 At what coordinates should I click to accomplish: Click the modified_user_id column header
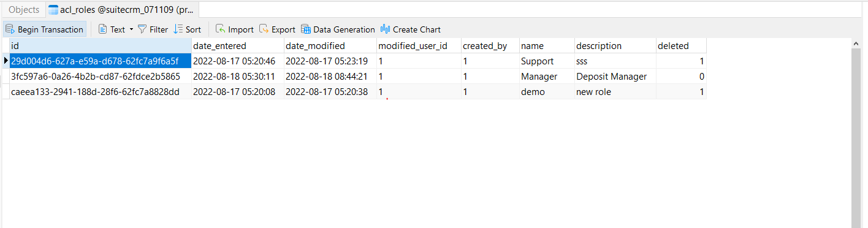[x=419, y=46]
